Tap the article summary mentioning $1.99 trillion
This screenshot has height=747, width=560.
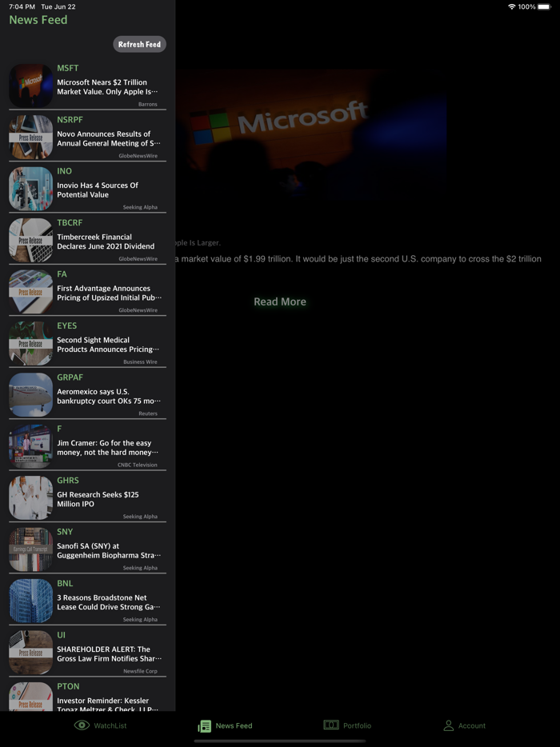[358, 259]
